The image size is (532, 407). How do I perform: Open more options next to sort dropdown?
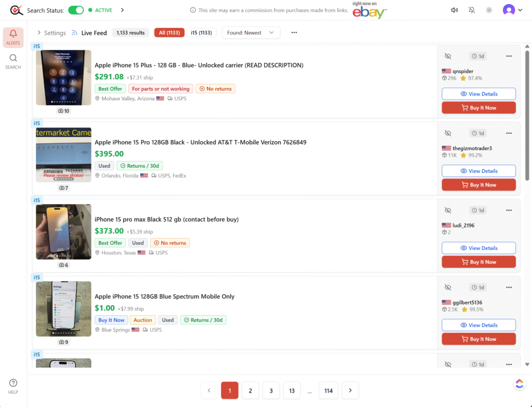pos(294,33)
